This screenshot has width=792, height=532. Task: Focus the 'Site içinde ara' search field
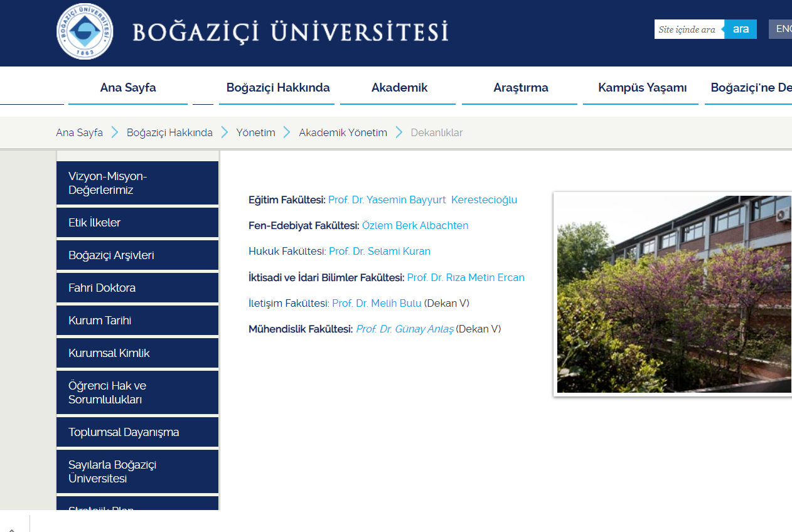(688, 29)
